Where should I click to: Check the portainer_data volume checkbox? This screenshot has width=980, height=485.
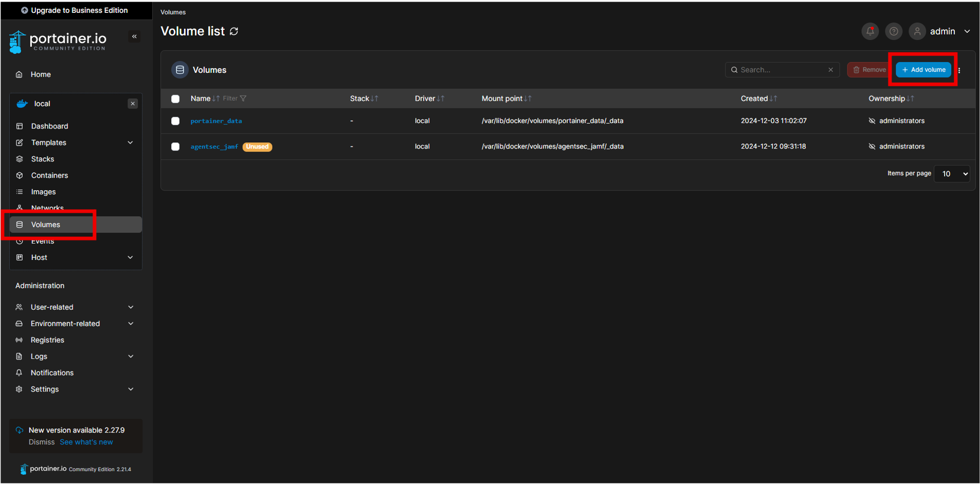175,121
